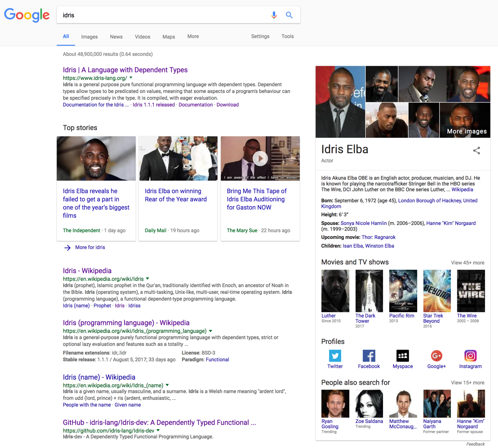Open Idris Elba's Instagram profile icon
Viewport: 498px width, 448px height.
[x=470, y=355]
